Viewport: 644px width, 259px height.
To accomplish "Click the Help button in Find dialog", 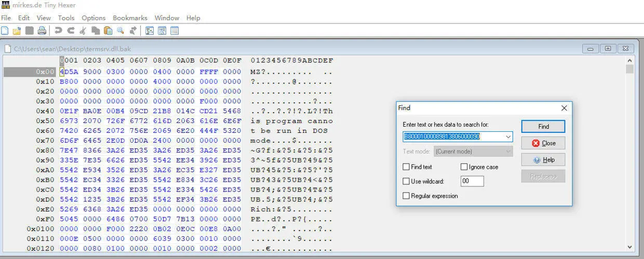I will pyautogui.click(x=543, y=160).
